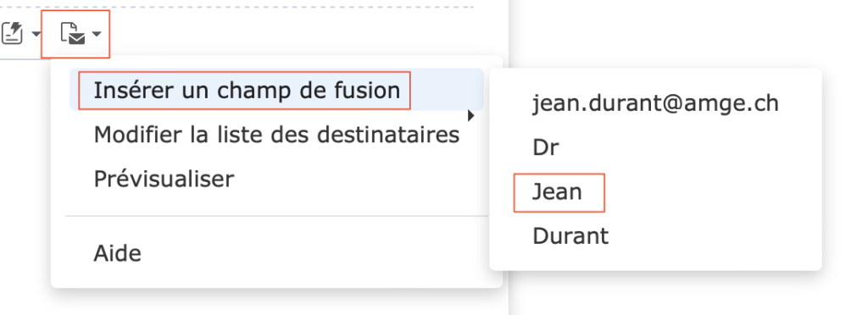Insert the Dr title merge field
Screen dimensions: 868x315
click(x=545, y=147)
